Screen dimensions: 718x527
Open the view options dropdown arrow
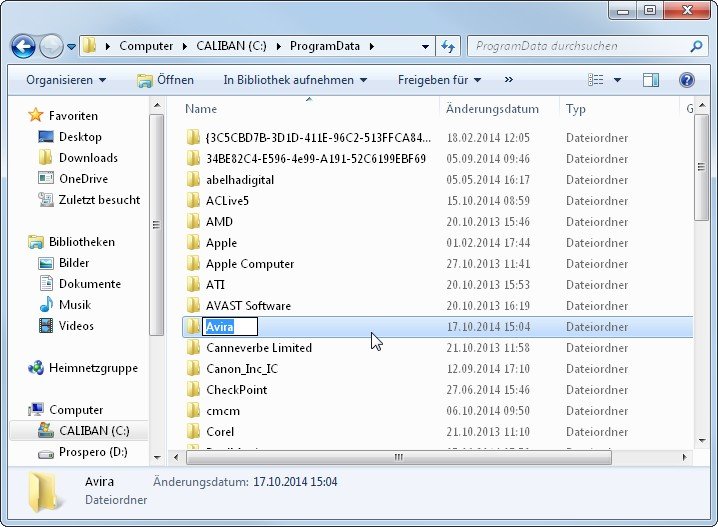click(617, 80)
